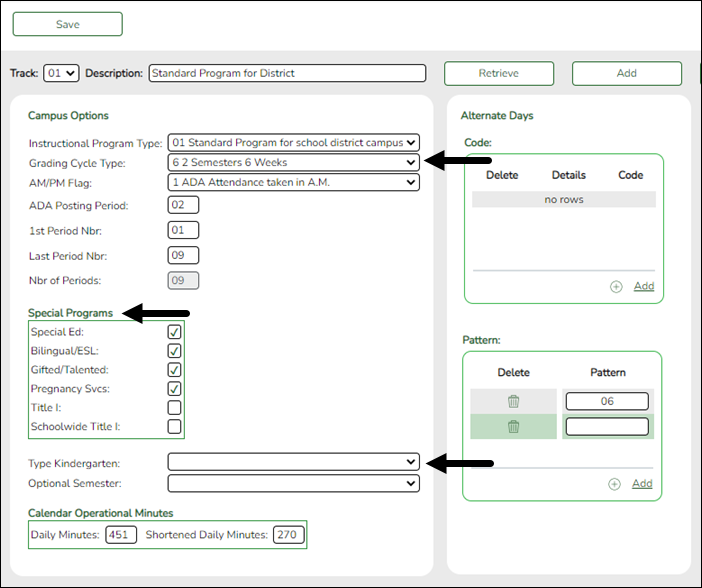Toggle the Gifted/Talented checkbox
The image size is (702, 588).
[x=174, y=370]
